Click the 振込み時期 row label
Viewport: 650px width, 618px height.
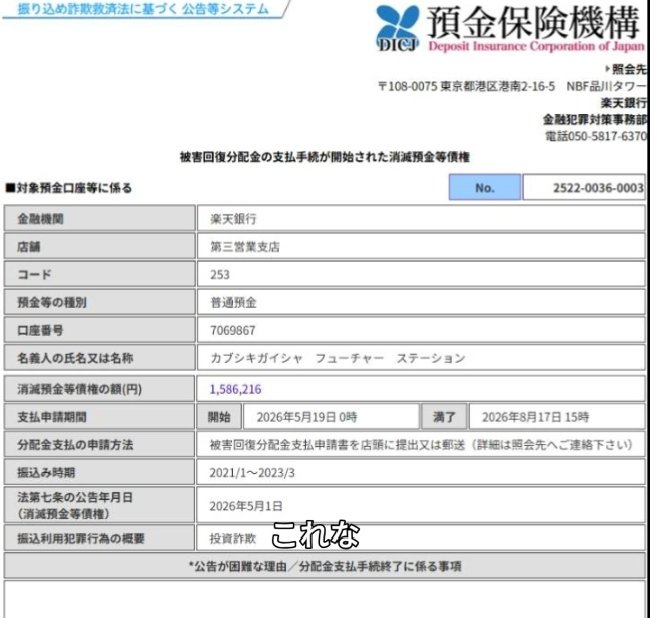point(99,472)
